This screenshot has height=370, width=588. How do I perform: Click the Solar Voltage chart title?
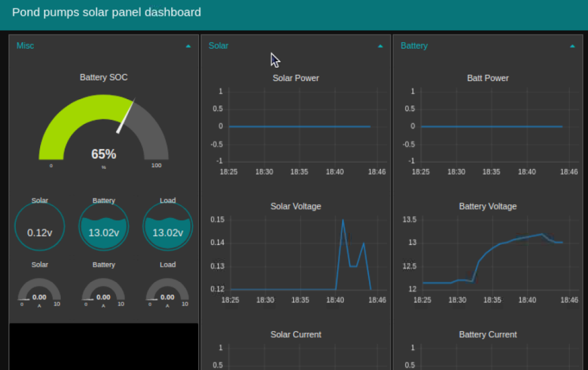[296, 207]
